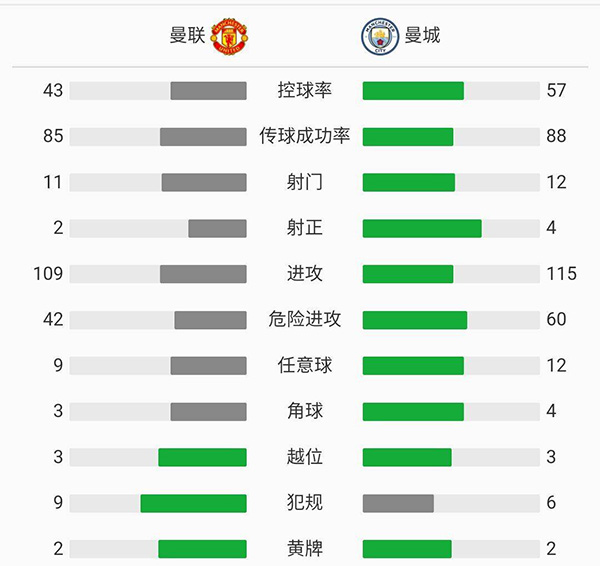Click the Manchester City crest icon
Screen dimensions: 600x566
click(379, 37)
